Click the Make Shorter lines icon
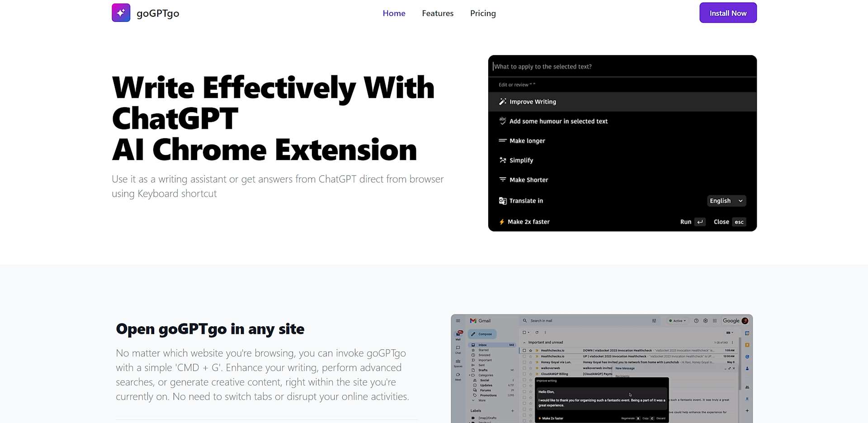The height and width of the screenshot is (423, 868). coord(502,179)
